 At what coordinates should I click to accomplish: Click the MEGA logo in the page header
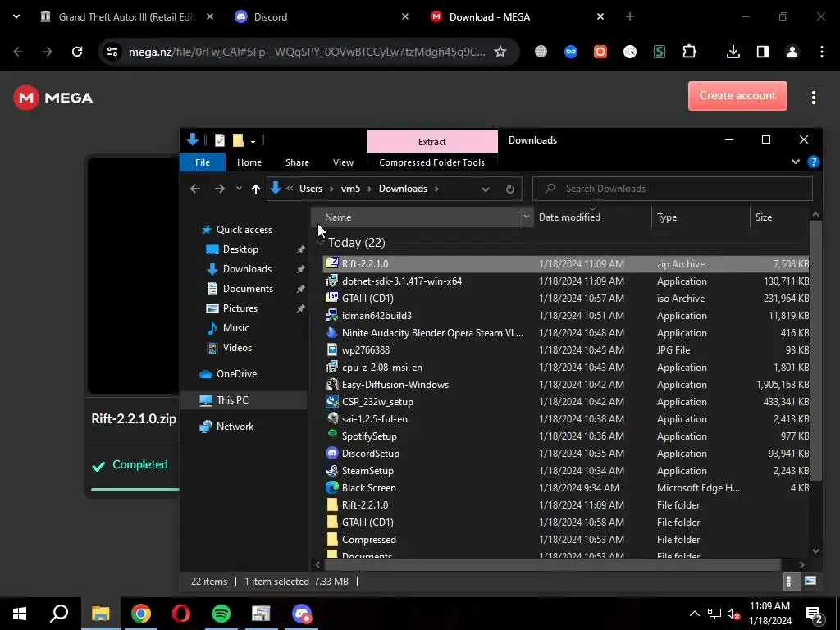point(53,98)
